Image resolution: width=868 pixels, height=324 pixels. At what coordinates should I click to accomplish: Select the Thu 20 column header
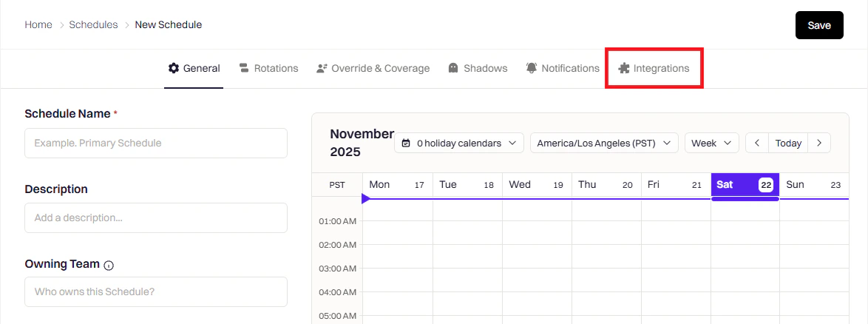pos(606,184)
